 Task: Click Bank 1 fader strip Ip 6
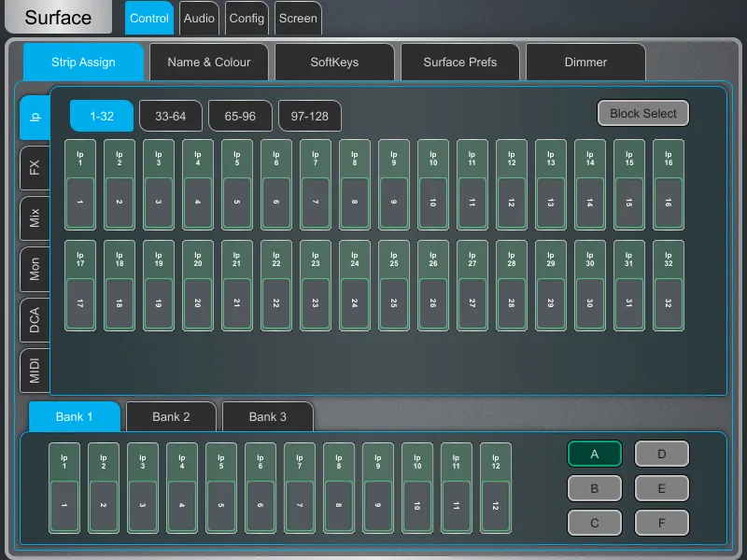point(261,488)
